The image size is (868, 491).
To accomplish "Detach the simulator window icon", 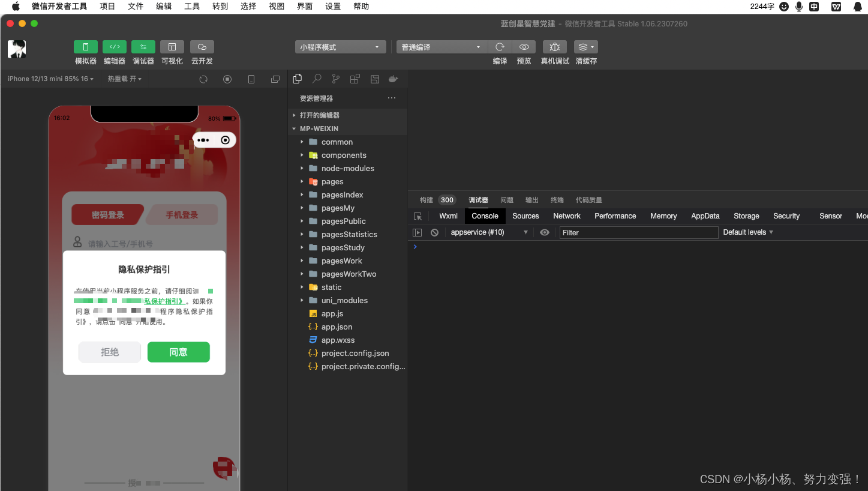I will (275, 79).
